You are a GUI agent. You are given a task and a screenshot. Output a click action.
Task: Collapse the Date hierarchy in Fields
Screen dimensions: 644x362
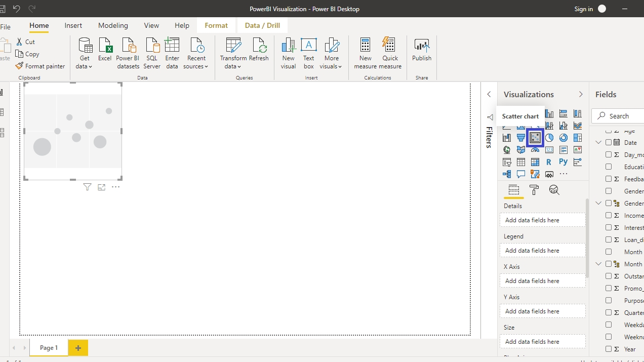[598, 143]
